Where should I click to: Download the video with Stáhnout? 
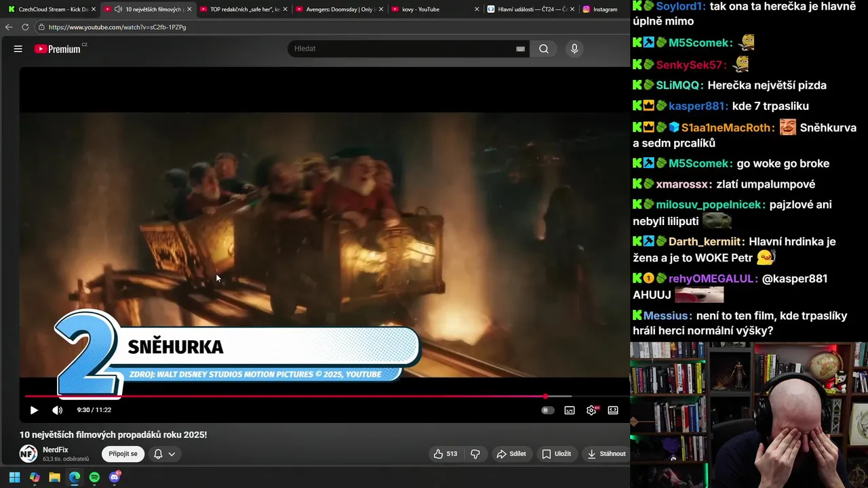(606, 454)
